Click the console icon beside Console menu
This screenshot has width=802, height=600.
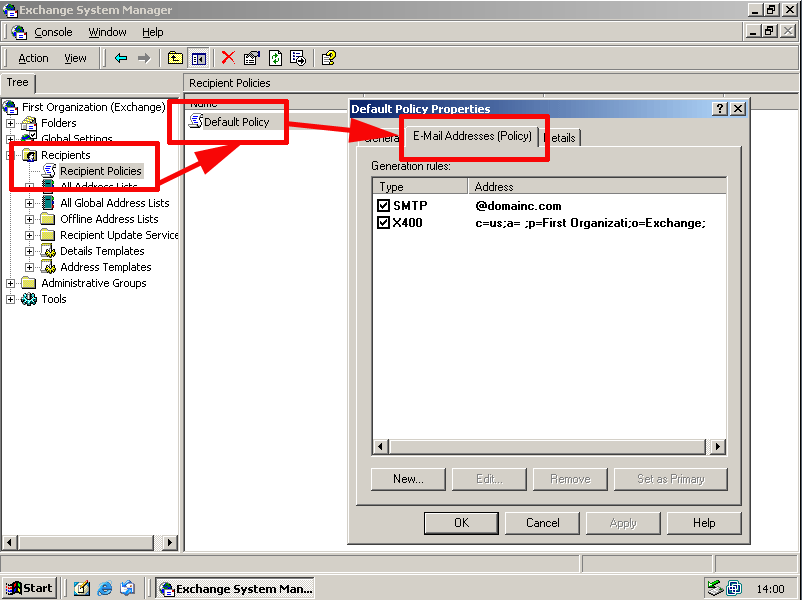pos(19,32)
